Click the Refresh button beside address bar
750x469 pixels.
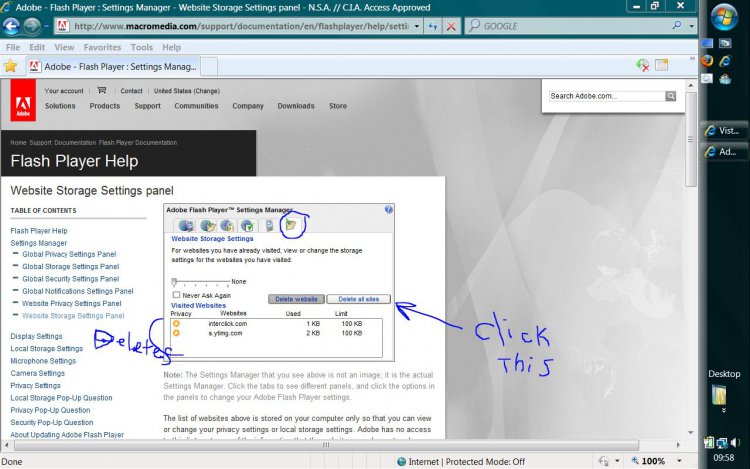(x=432, y=26)
